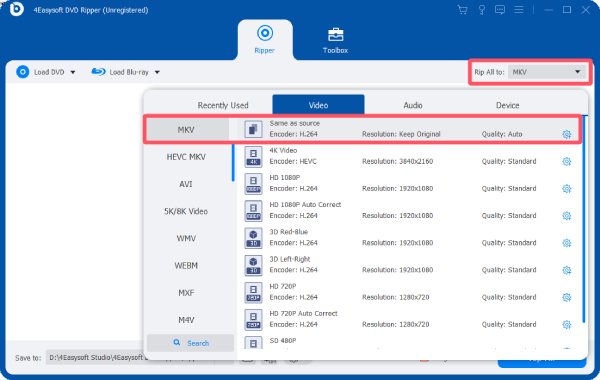This screenshot has height=380, width=600.
Task: Click Resolution: Keep Original text
Action: point(401,134)
